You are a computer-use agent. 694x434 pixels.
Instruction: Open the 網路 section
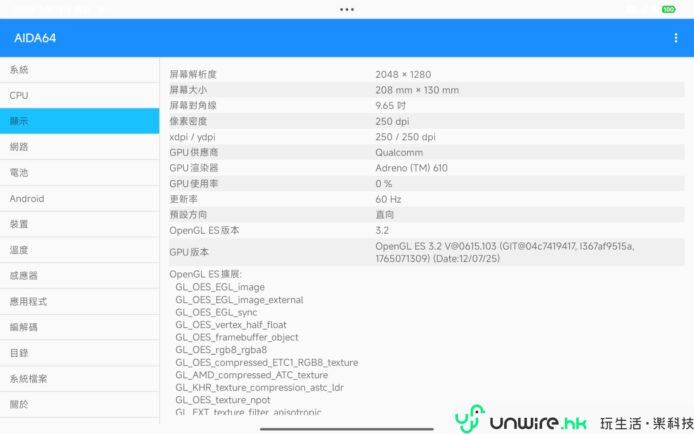[80, 147]
